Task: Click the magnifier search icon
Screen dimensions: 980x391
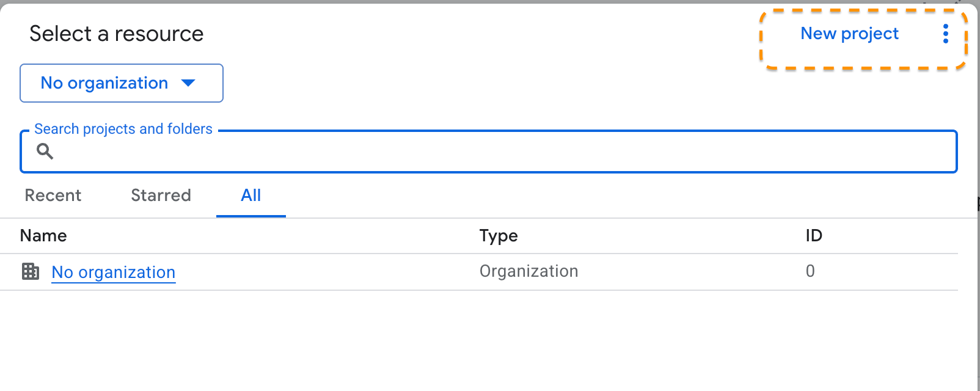Action: click(45, 151)
